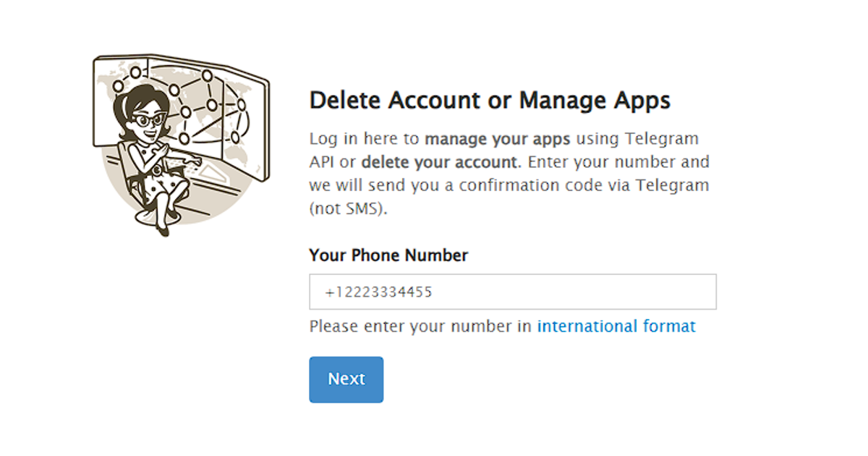Image resolution: width=868 pixels, height=456 pixels.
Task: Click the "Please enter your number in" hint
Action: tap(420, 326)
